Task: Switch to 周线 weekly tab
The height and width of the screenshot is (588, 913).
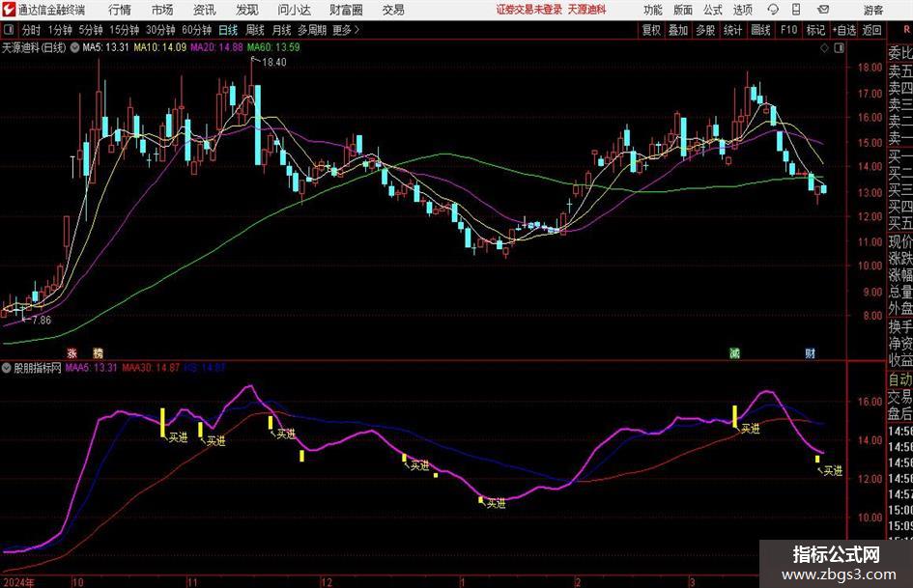Action: pos(255,30)
